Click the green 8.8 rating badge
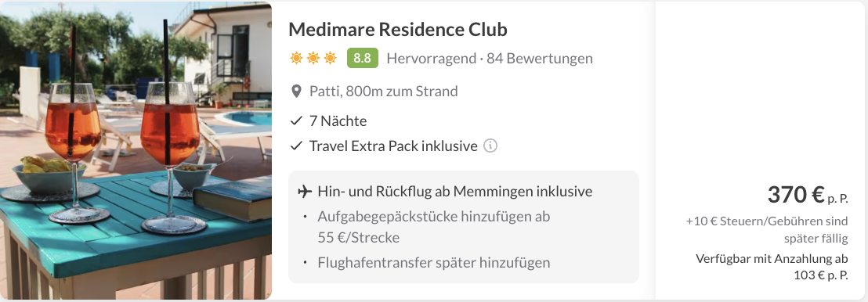 point(363,58)
